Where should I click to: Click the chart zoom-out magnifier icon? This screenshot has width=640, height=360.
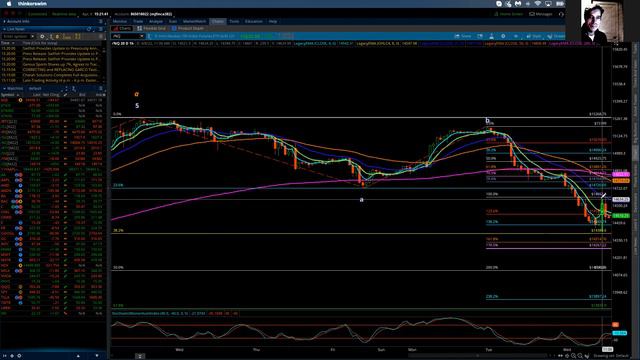(x=580, y=356)
